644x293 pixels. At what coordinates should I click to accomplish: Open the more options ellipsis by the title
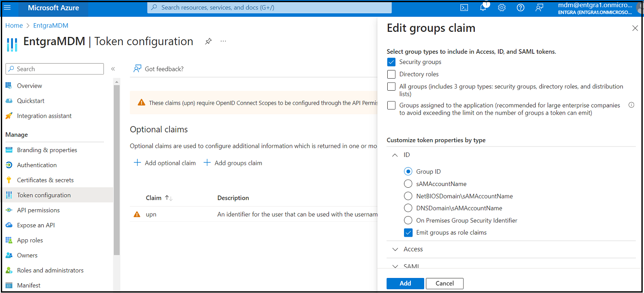point(223,41)
